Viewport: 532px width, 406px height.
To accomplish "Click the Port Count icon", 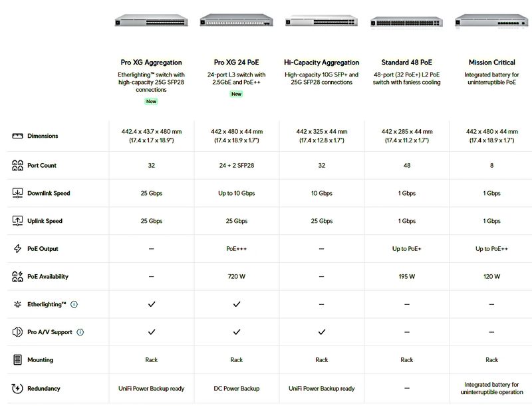I will coord(17,165).
